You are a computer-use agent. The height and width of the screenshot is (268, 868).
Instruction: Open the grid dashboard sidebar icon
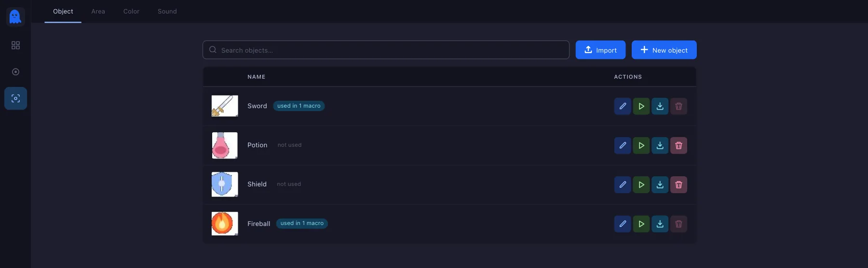click(15, 45)
